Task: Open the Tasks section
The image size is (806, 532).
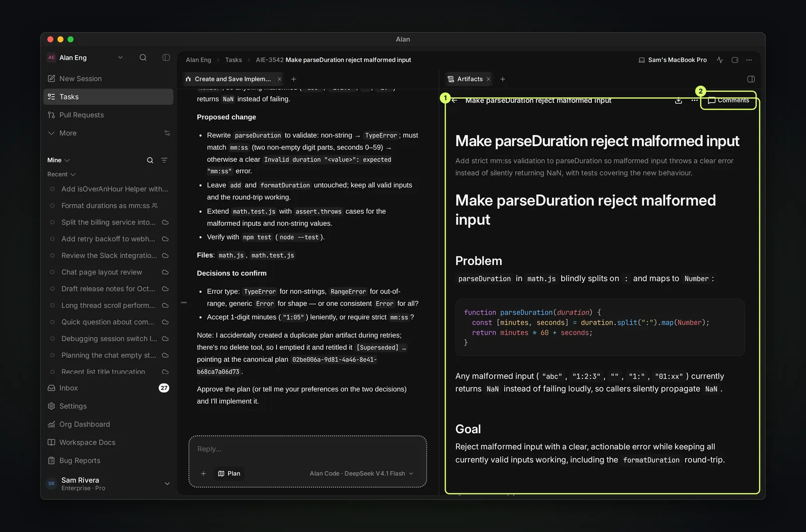Action: click(x=108, y=97)
